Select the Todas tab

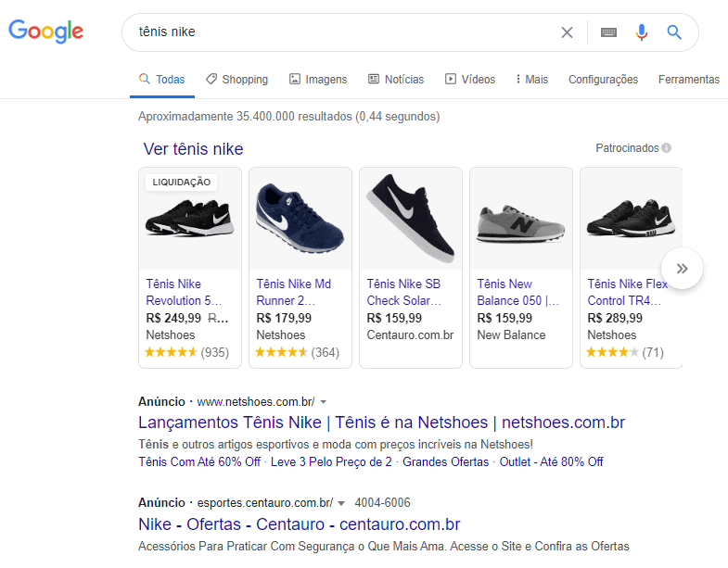coord(162,80)
